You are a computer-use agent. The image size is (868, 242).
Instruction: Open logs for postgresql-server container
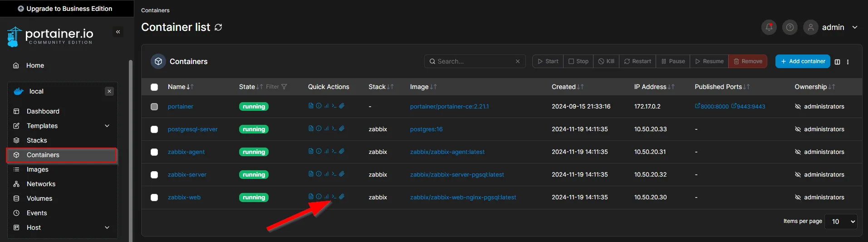tap(311, 128)
